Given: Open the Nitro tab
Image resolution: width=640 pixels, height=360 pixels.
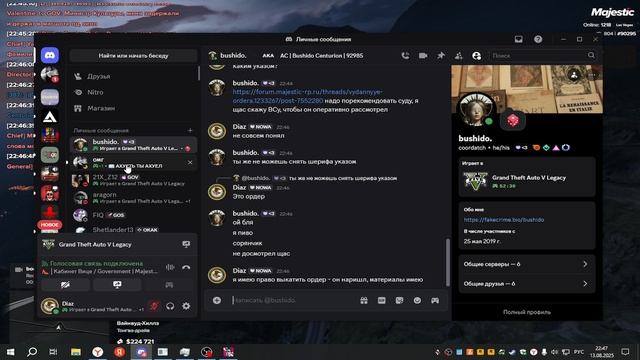Looking at the screenshot, I should point(133,92).
